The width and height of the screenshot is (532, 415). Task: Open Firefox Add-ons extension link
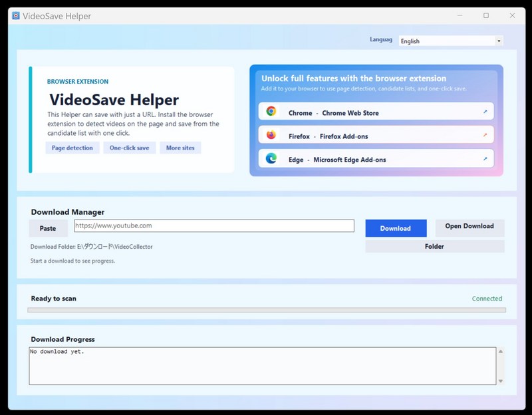pos(376,135)
